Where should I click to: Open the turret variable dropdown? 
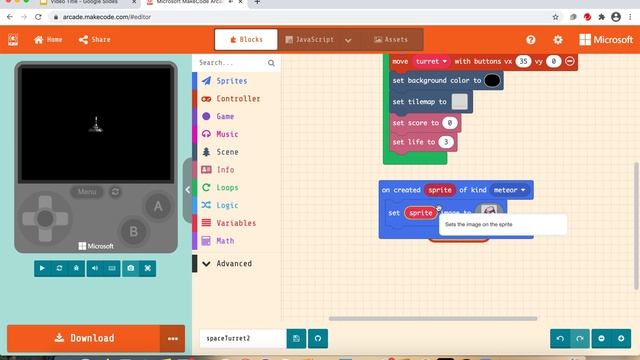point(431,61)
